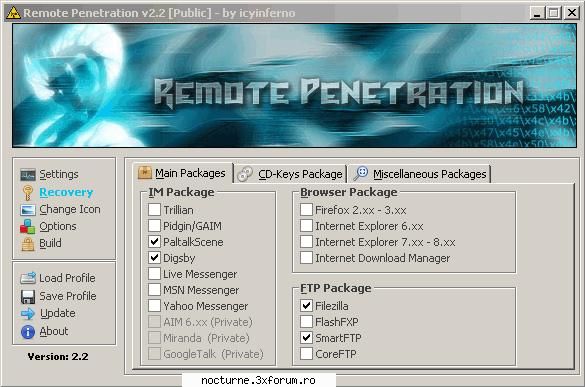Enable the Trillian checkbox
585x387 pixels.
(154, 210)
